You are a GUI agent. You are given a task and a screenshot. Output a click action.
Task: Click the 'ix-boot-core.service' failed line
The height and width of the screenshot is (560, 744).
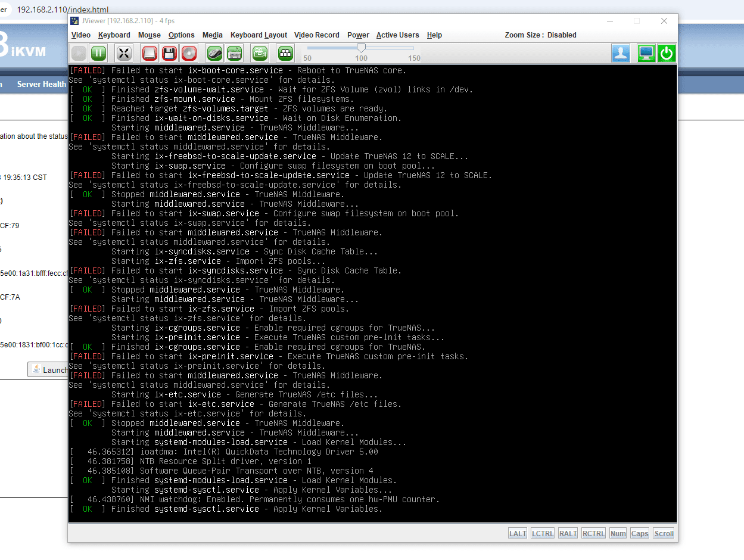pos(237,70)
